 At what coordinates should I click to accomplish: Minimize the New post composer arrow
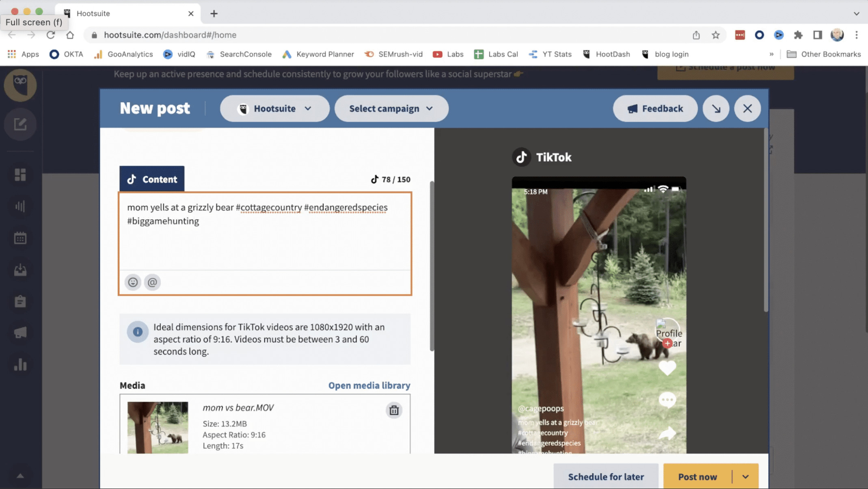pyautogui.click(x=716, y=108)
